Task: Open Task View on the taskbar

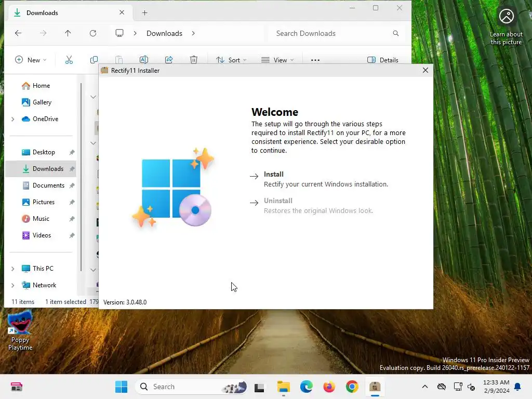Action: pos(259,387)
